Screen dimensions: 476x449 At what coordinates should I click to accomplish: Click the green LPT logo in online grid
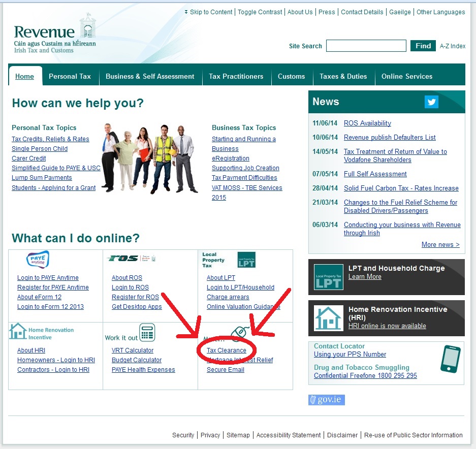click(246, 260)
